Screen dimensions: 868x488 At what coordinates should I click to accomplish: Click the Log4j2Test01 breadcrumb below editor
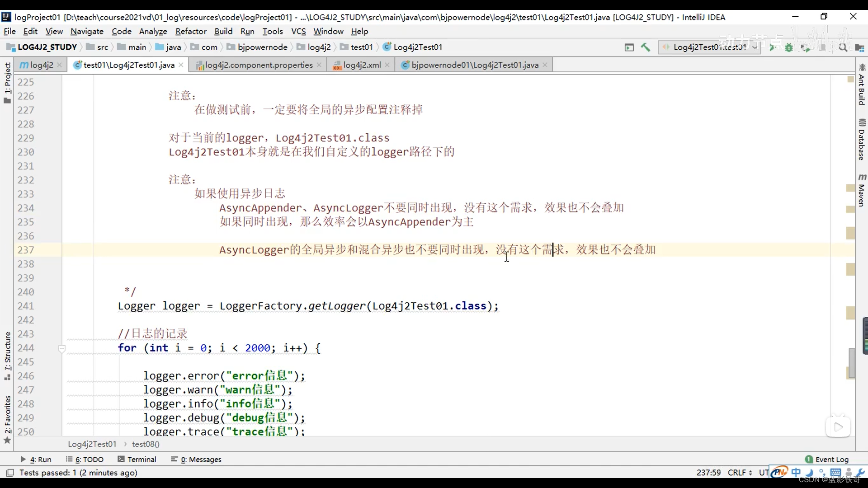point(92,444)
